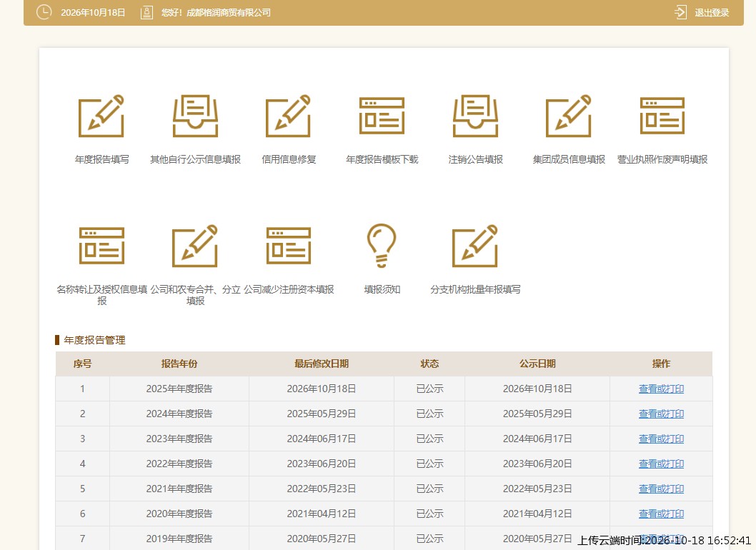Click the 最后修改日期 column header
This screenshot has width=756, height=550.
click(322, 364)
